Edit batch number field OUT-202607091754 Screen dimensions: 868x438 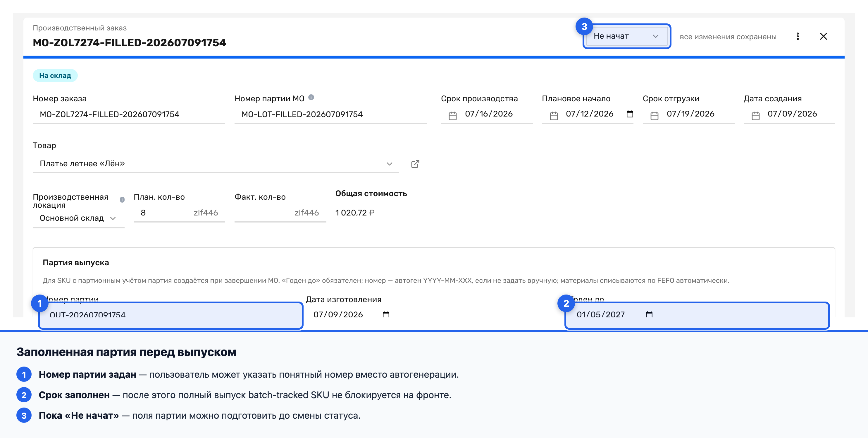[x=171, y=315]
